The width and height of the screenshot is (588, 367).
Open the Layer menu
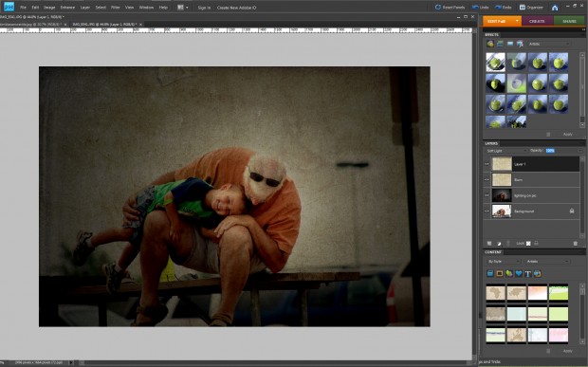coord(85,8)
